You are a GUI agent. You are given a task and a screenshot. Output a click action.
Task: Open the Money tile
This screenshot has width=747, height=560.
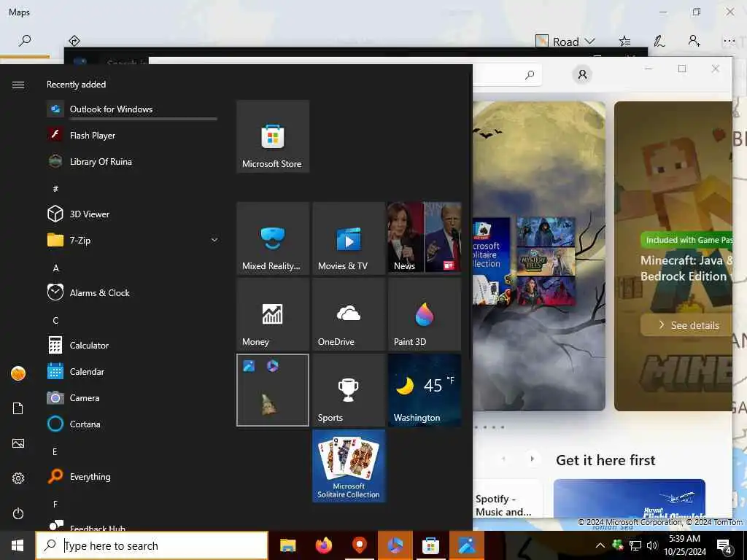273,314
